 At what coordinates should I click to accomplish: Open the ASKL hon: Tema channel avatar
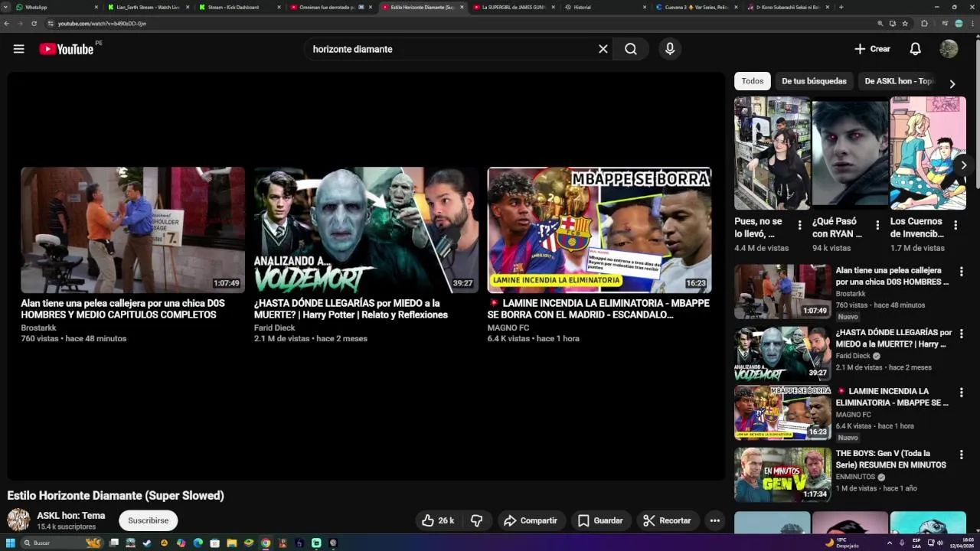click(18, 520)
